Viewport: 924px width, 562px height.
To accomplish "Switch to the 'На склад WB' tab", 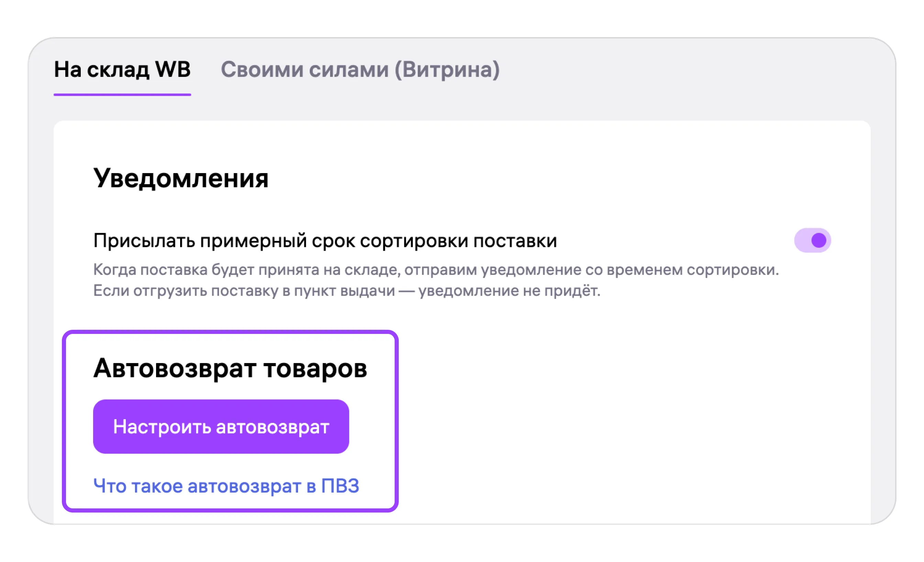I will pos(122,70).
